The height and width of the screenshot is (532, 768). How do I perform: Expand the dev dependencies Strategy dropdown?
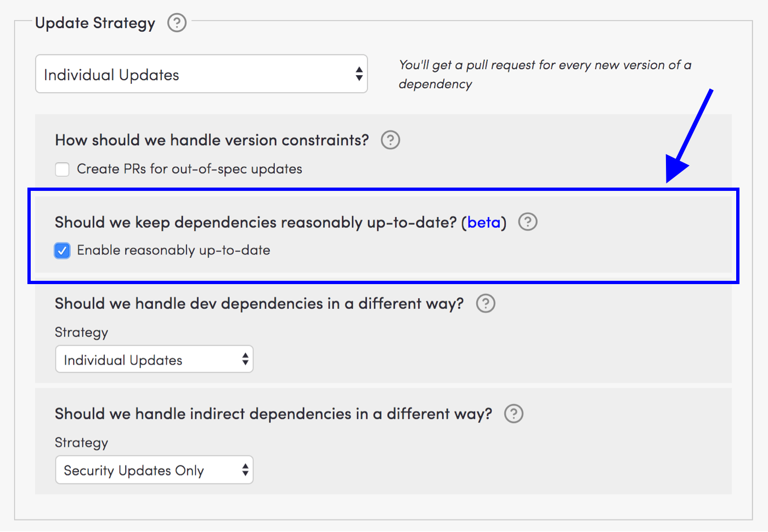coord(154,359)
